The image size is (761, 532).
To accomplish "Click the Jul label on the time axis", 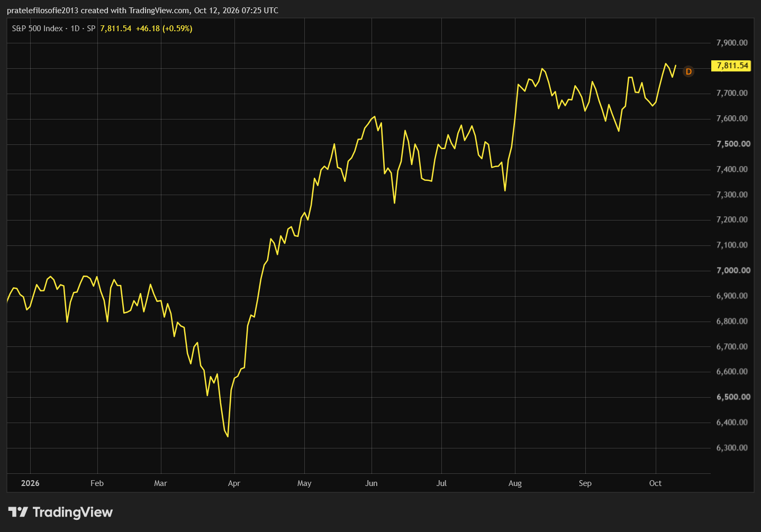I will pyautogui.click(x=441, y=483).
